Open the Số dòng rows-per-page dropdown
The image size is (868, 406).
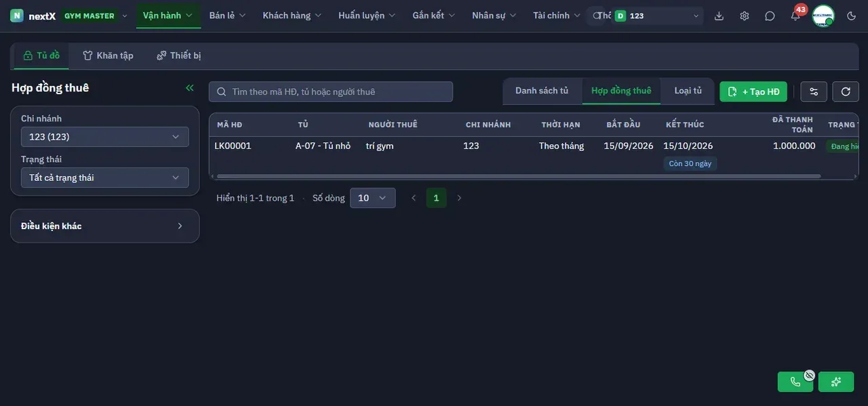(373, 198)
